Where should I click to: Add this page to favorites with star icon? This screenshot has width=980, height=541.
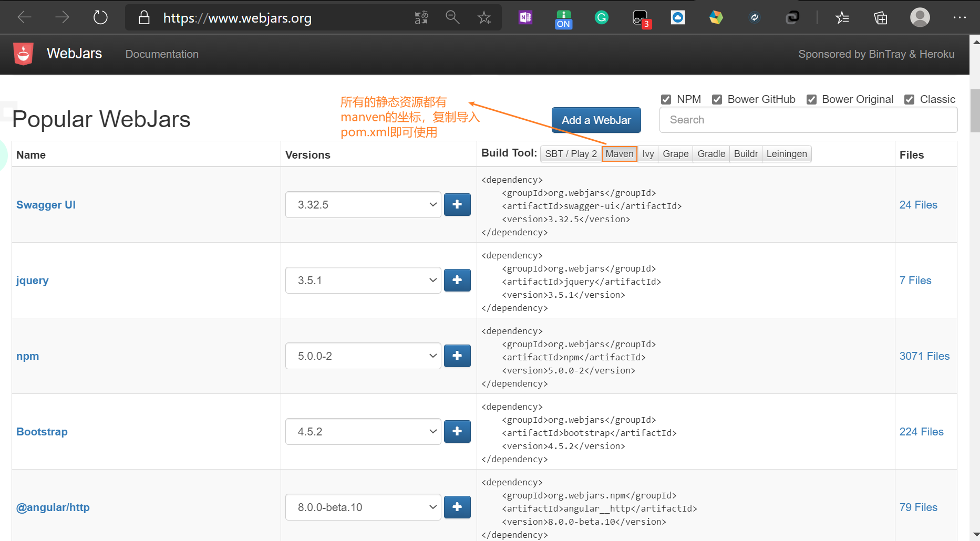[484, 18]
